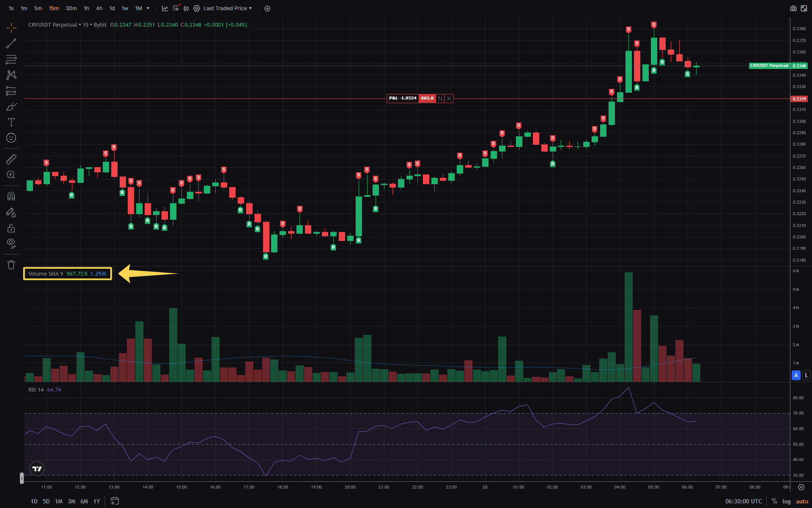Open the indicators icon in top toolbar
Screen dimensions: 812x508
tap(165, 8)
